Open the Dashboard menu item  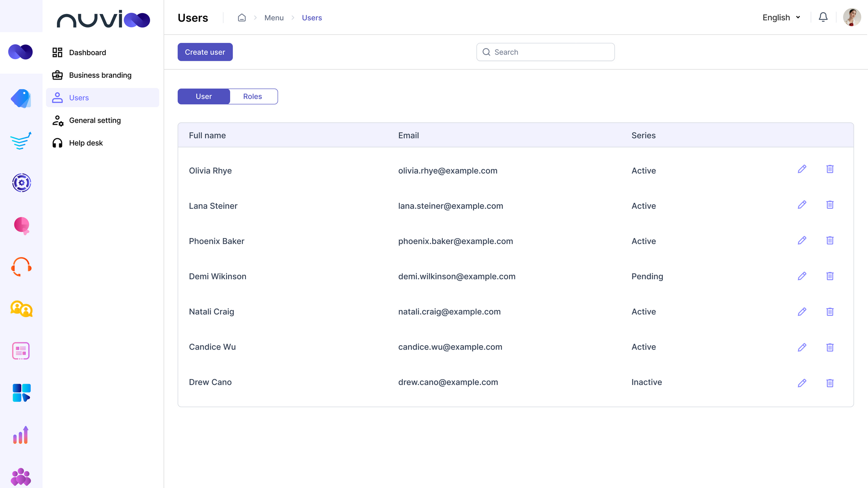(x=88, y=52)
